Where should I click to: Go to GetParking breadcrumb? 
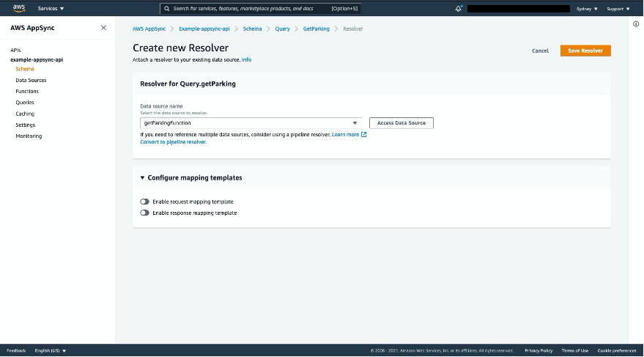coord(317,29)
